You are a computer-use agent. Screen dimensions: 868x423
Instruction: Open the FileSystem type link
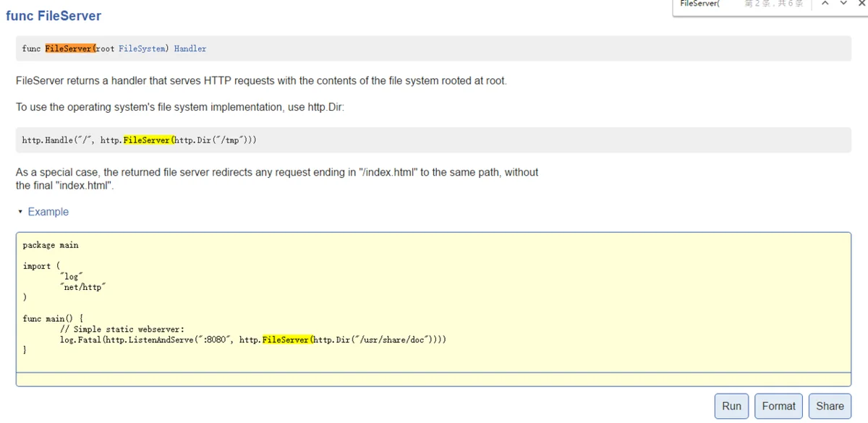143,48
